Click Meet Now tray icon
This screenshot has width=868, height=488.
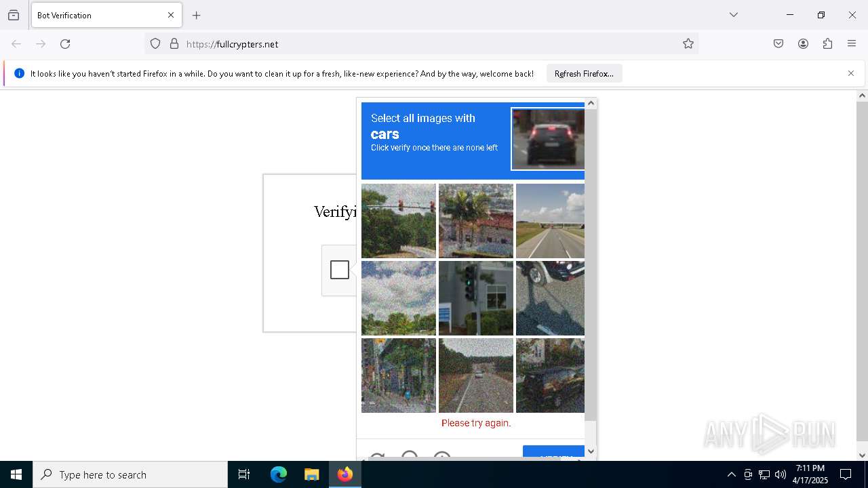point(748,474)
